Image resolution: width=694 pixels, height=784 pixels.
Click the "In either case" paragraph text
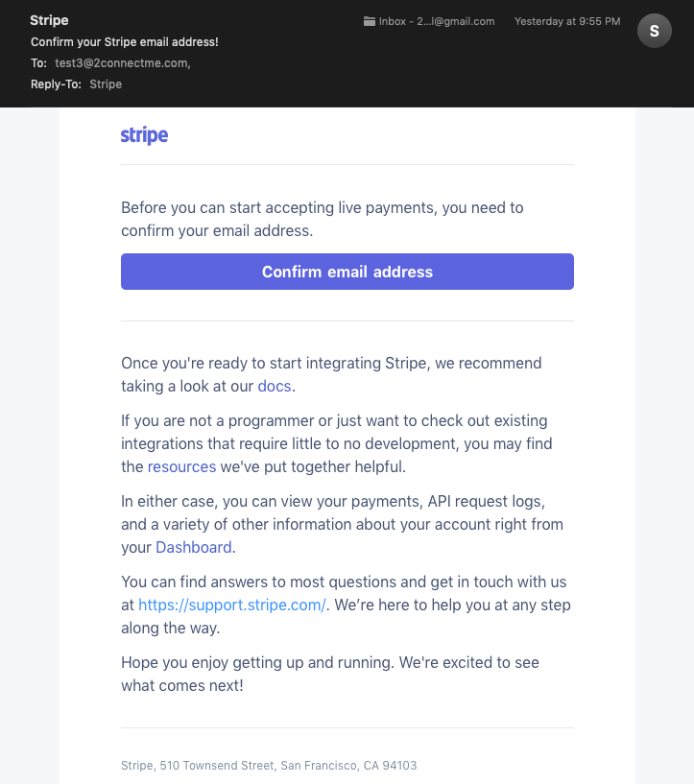coord(342,524)
